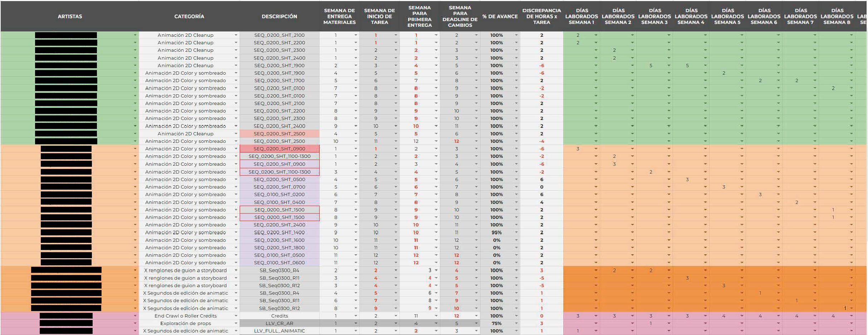Image resolution: width=868 pixels, height=335 pixels.
Task: Select the SEQ_0100_SHT_0200 description cell
Action: [x=279, y=195]
